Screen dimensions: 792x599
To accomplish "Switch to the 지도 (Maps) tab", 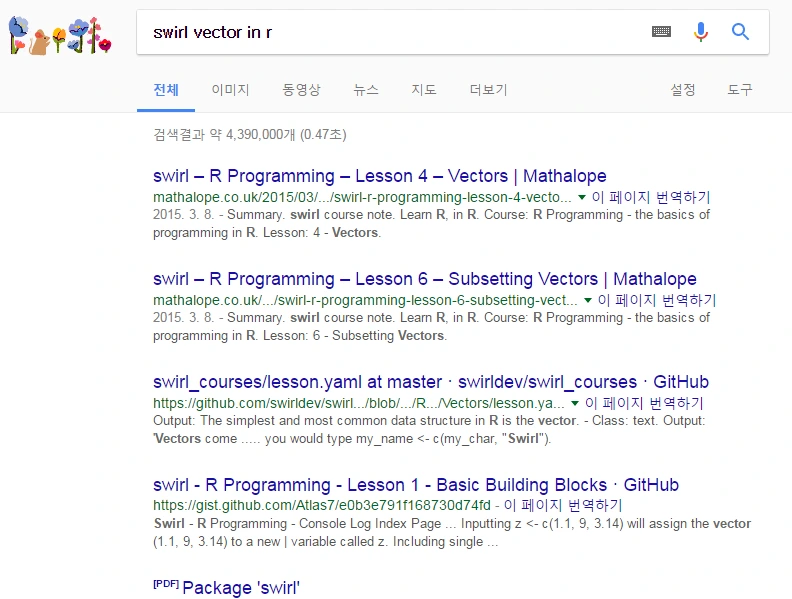I will pyautogui.click(x=423, y=90).
